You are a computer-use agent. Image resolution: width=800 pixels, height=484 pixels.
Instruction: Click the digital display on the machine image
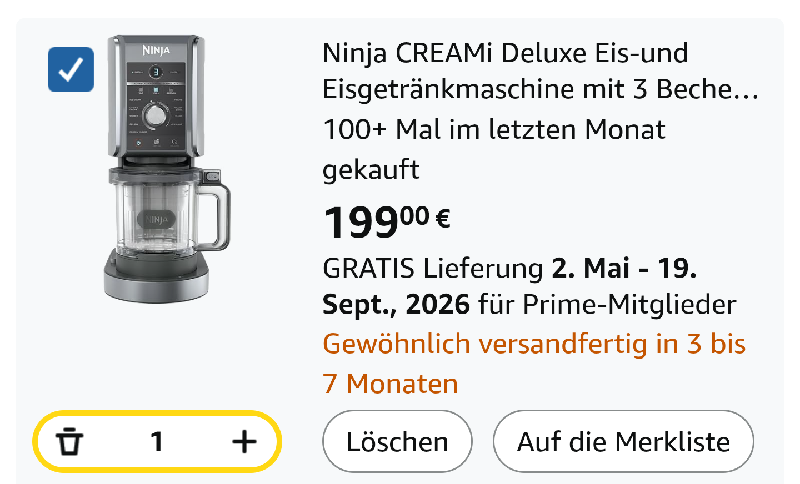pyautogui.click(x=156, y=72)
